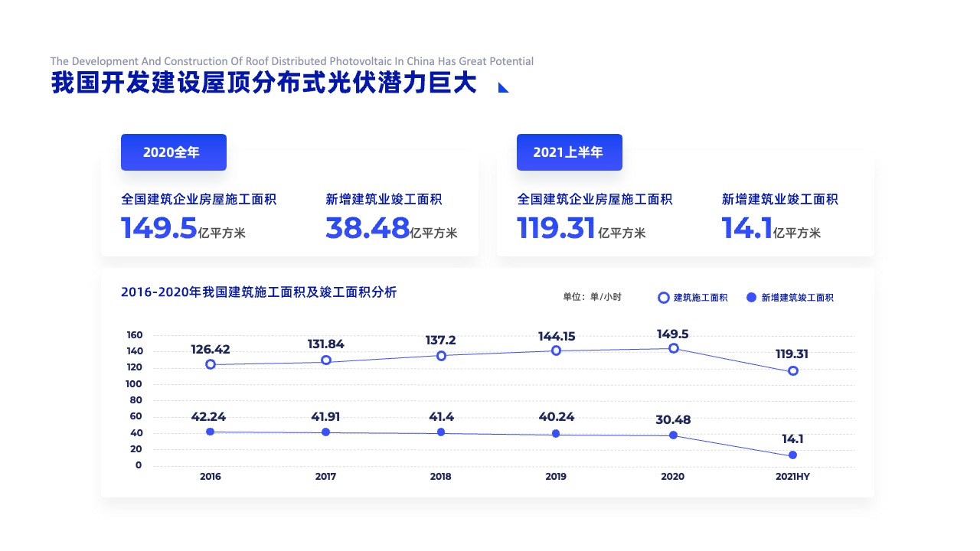Click the 2021HY x-axis label

coord(792,477)
